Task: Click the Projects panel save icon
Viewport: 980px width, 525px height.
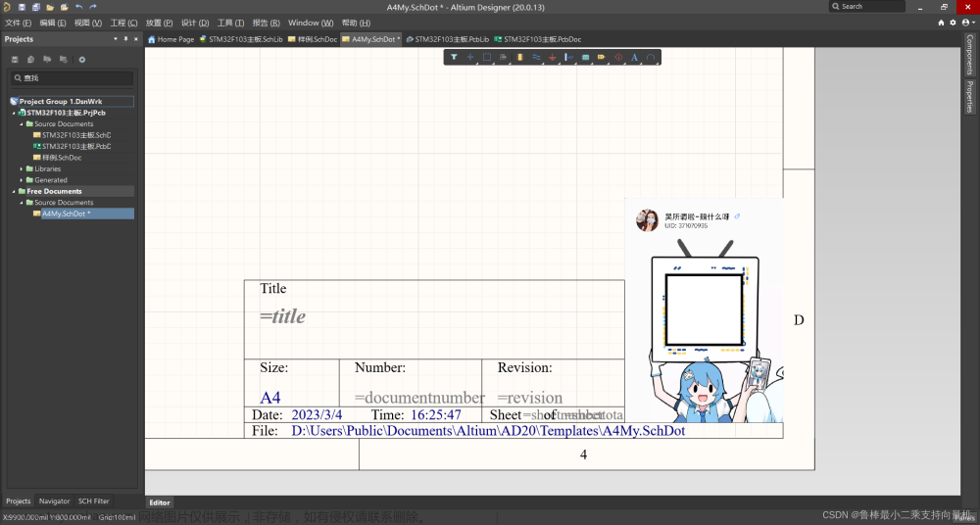Action: 15,60
